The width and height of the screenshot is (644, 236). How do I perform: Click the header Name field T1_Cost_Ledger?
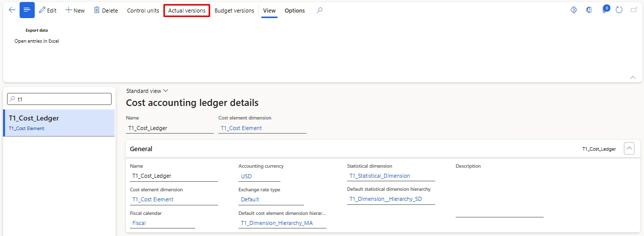(x=170, y=128)
